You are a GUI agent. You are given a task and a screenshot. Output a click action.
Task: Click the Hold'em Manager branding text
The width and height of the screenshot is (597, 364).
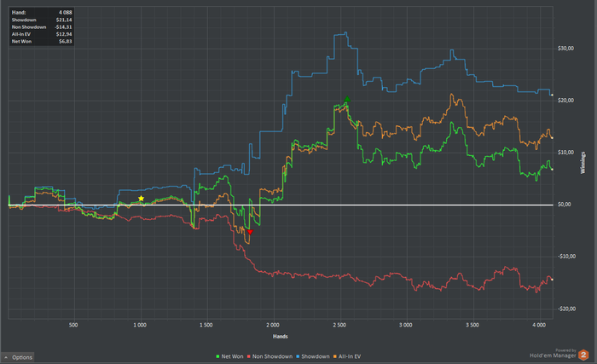coord(553,355)
